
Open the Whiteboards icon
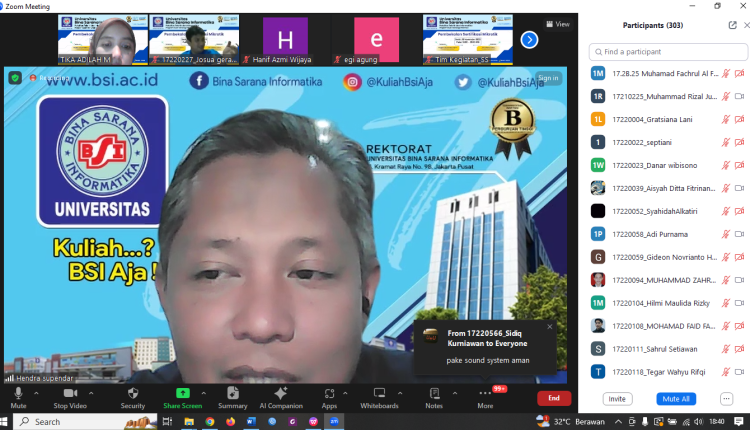pyautogui.click(x=379, y=393)
